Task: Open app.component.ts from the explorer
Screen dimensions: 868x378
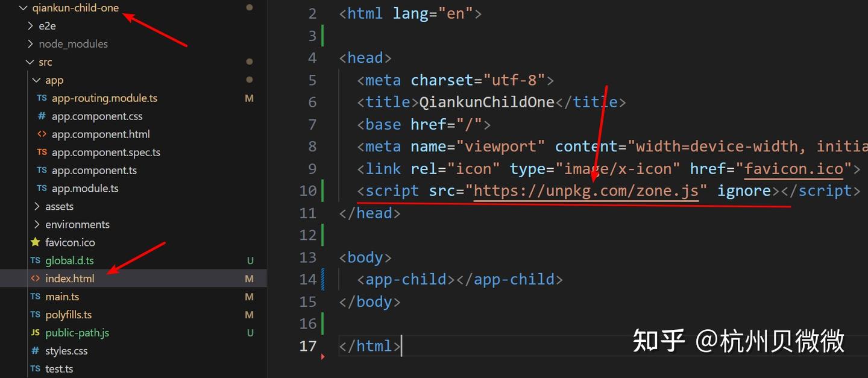Action: click(x=94, y=170)
